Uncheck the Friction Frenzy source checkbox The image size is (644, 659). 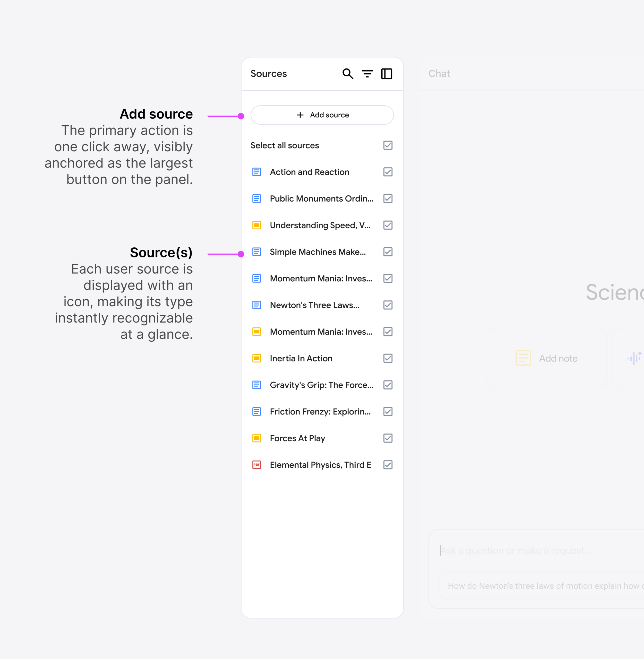388,412
